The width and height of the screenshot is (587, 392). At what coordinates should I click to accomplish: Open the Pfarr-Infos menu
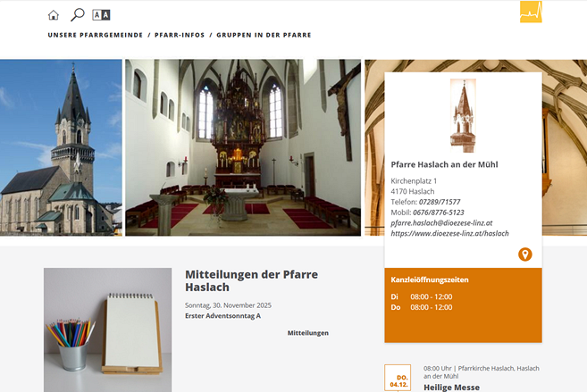[180, 35]
